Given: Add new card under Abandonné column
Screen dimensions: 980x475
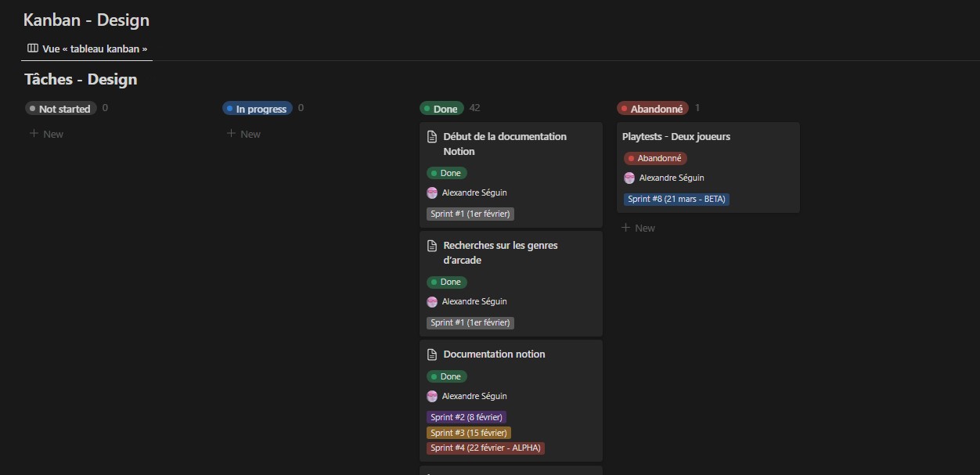Looking at the screenshot, I should click(638, 228).
